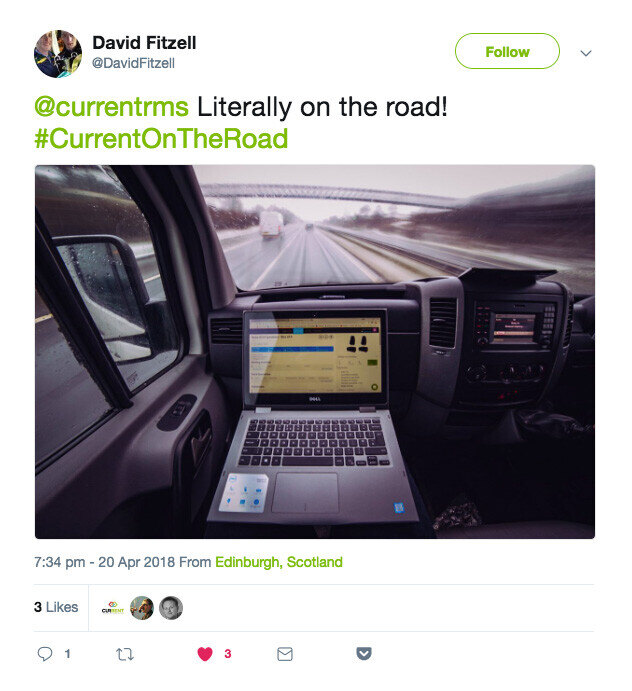
Task: Click the grayscale third liker avatar
Action: point(171,608)
